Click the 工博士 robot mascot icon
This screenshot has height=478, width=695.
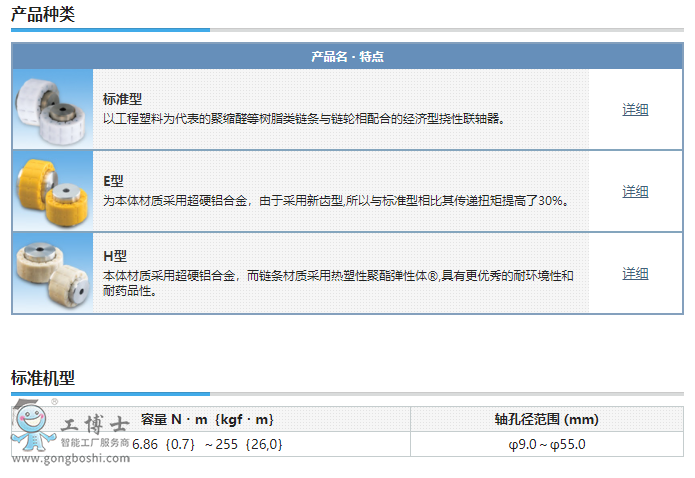coord(31,428)
